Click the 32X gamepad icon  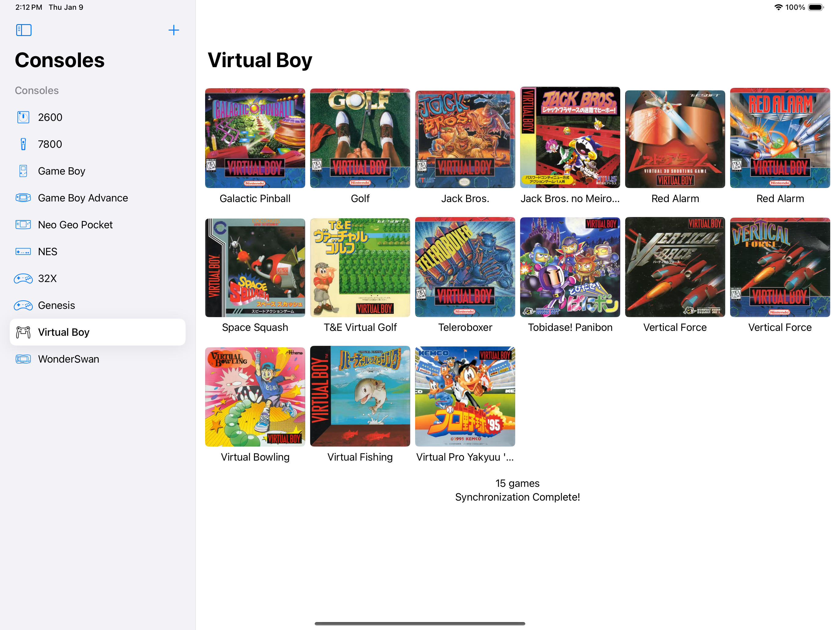tap(23, 279)
